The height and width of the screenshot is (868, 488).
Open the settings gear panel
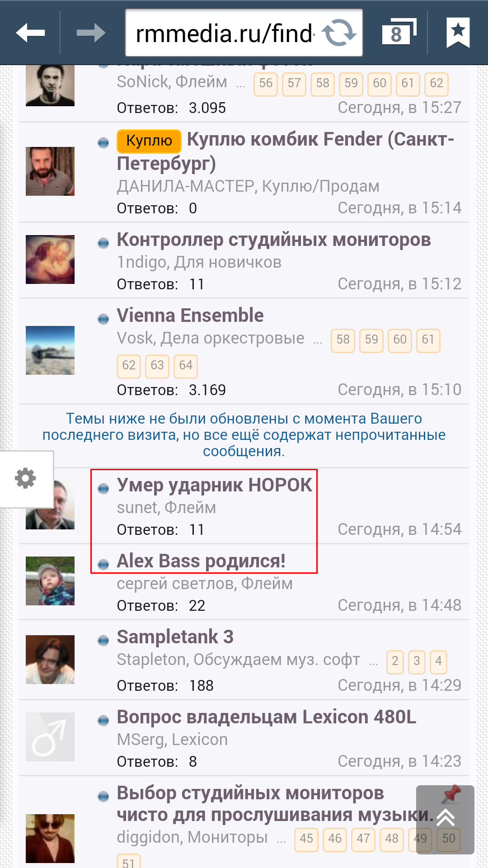coord(25,478)
